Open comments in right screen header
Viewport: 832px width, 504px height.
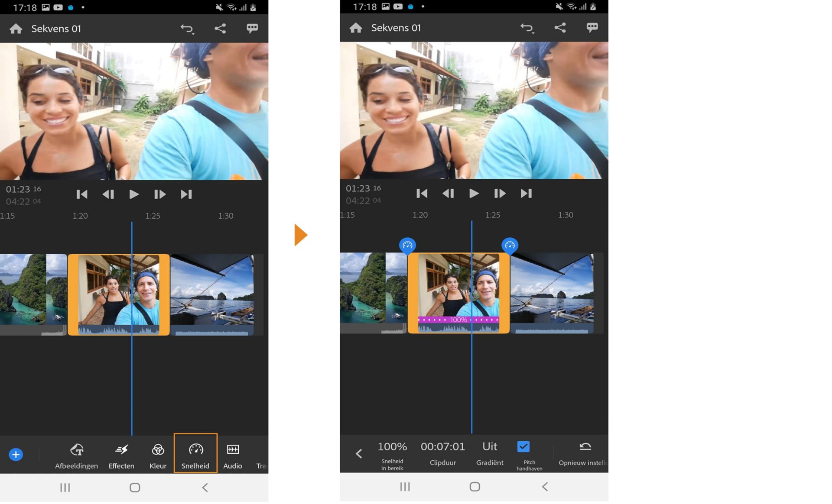(592, 28)
